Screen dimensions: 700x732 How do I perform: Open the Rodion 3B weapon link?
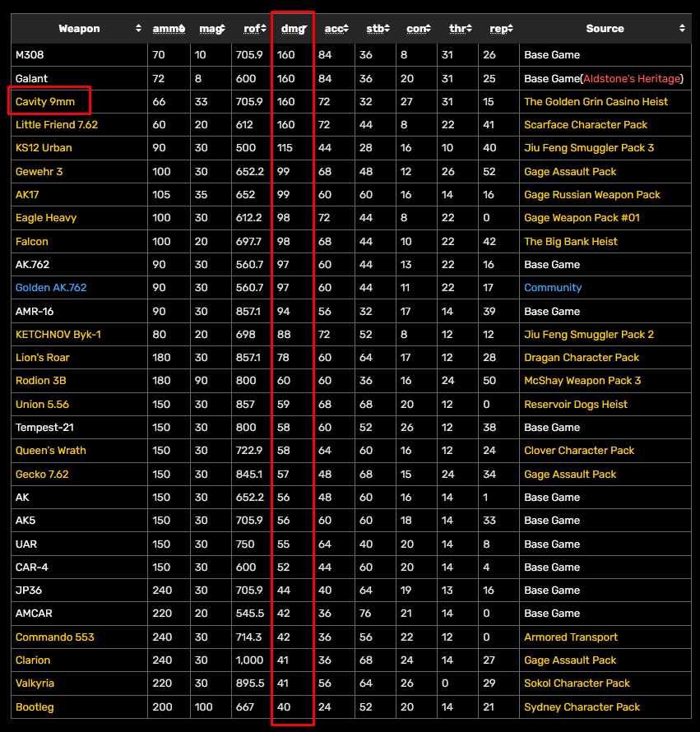pos(40,381)
